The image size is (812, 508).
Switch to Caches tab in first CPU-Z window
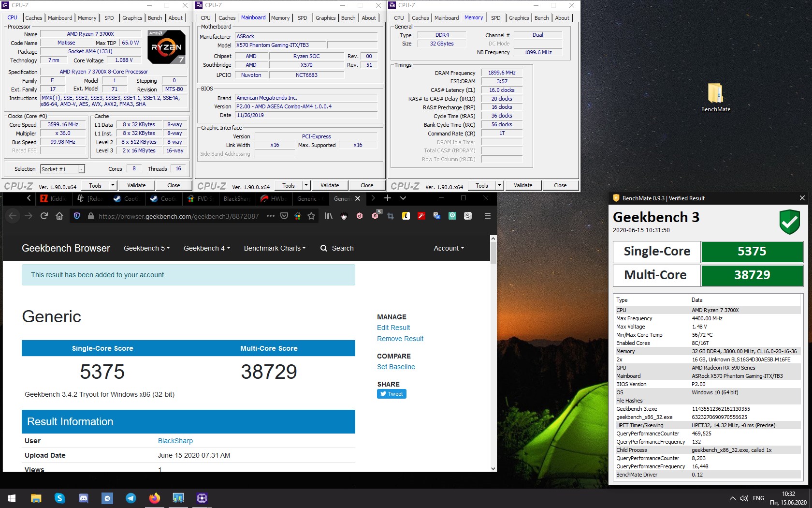pos(34,18)
